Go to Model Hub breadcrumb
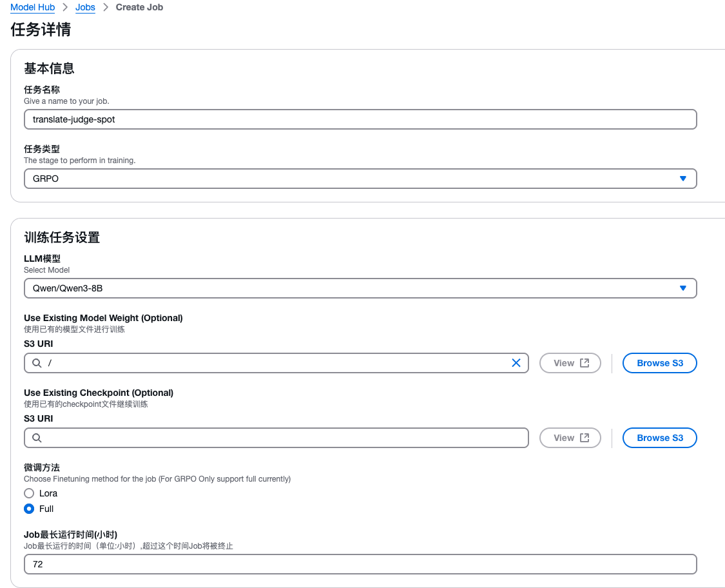This screenshot has width=725, height=588. click(32, 7)
